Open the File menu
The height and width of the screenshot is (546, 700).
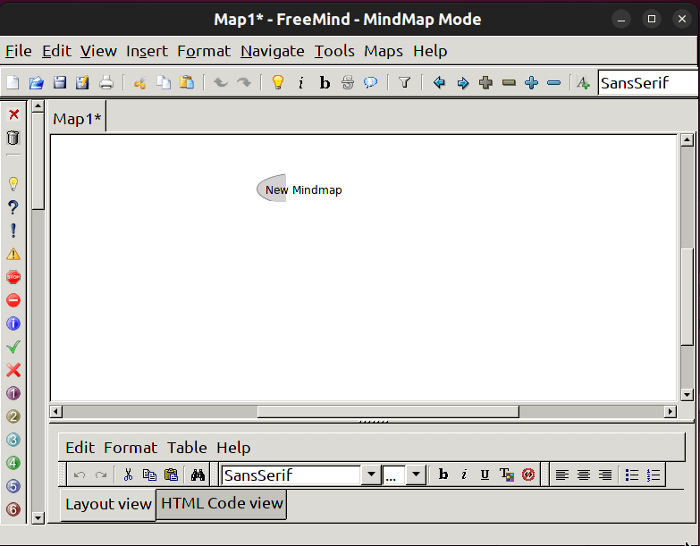coord(18,51)
